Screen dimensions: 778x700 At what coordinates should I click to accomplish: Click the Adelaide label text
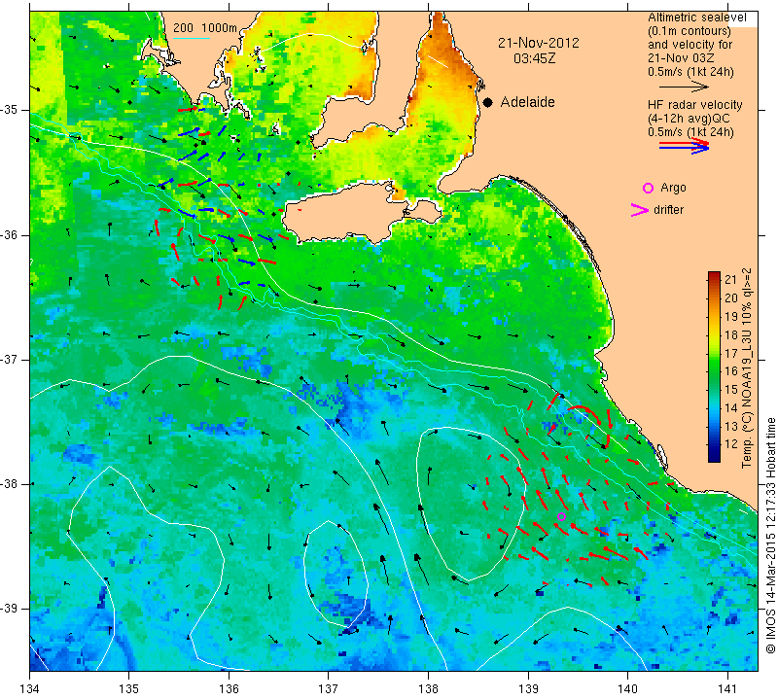coord(527,102)
